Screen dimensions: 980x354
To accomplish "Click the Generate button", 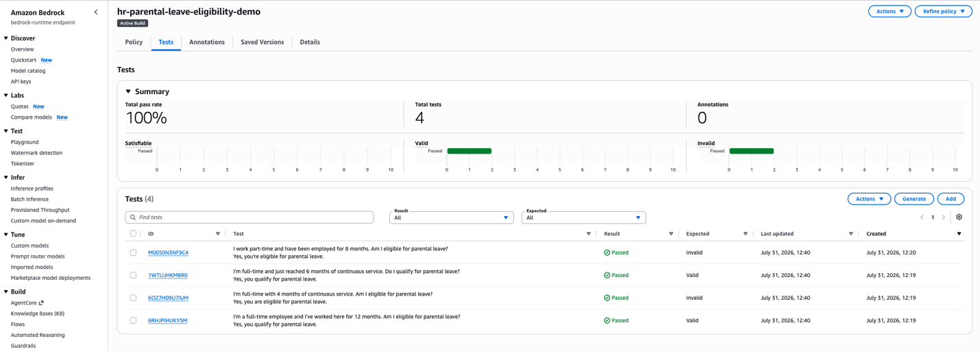I will [x=914, y=199].
